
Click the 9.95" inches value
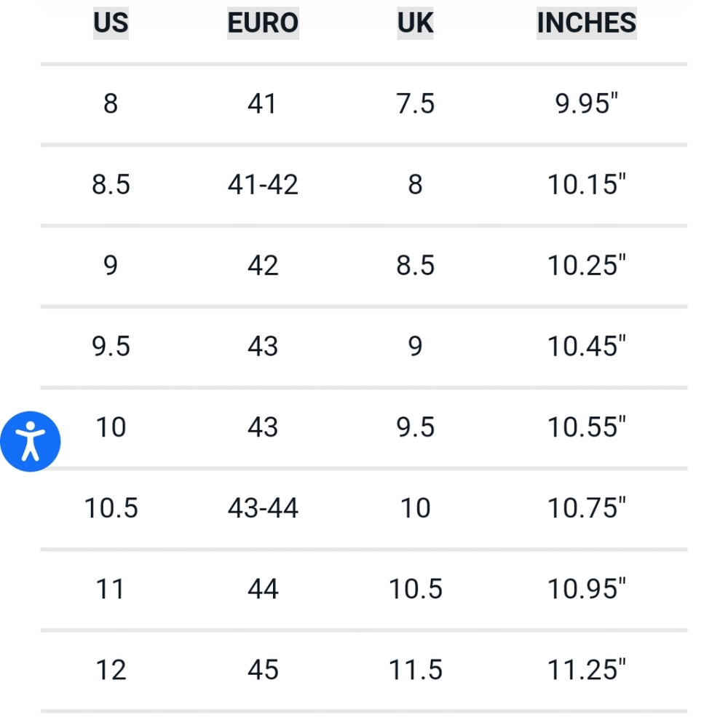586,103
